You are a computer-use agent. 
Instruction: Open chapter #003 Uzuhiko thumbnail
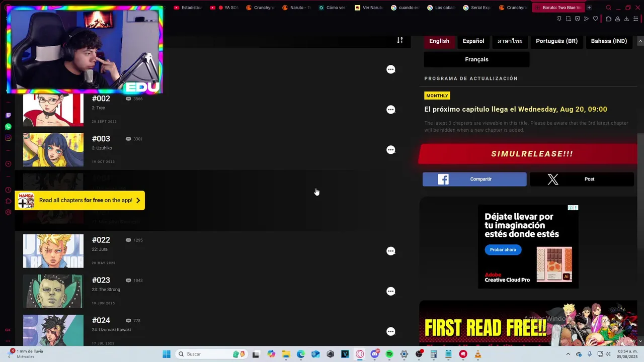click(x=53, y=150)
